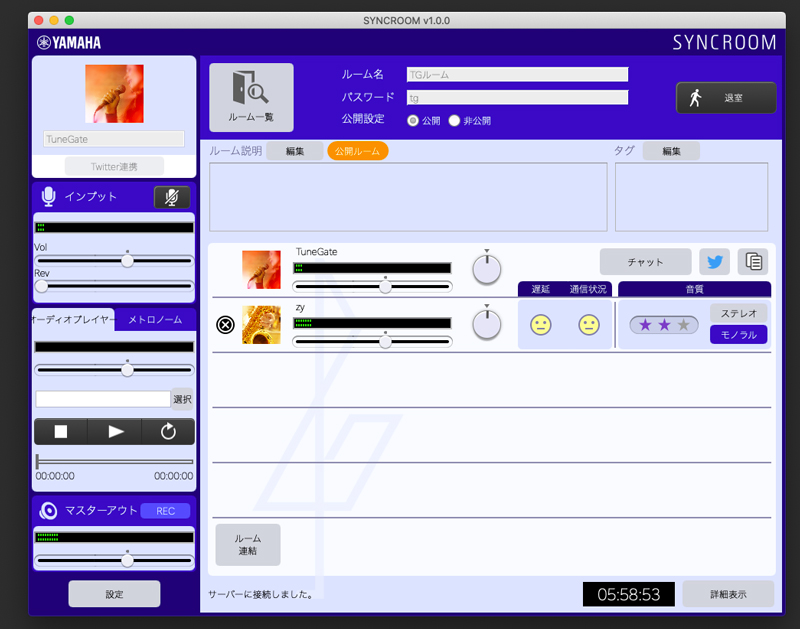Click the room description text area

pos(408,197)
